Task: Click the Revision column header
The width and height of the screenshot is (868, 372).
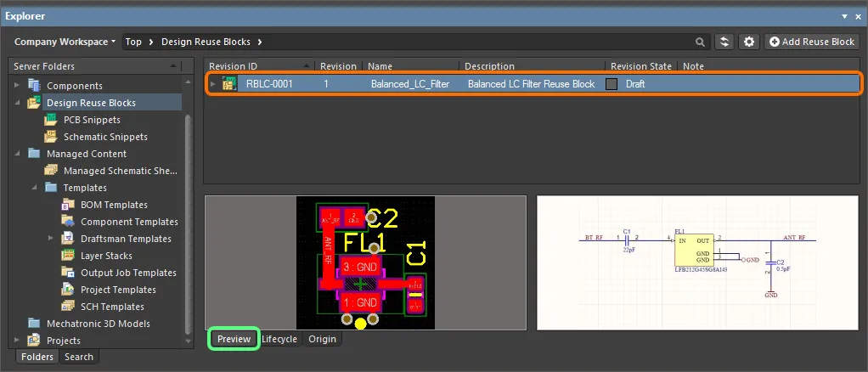Action: tap(338, 66)
